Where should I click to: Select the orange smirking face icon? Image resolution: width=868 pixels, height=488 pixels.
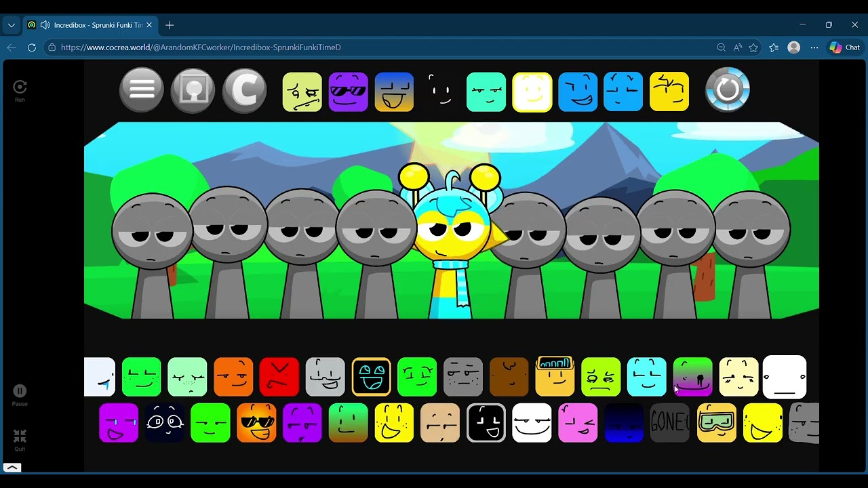(233, 377)
